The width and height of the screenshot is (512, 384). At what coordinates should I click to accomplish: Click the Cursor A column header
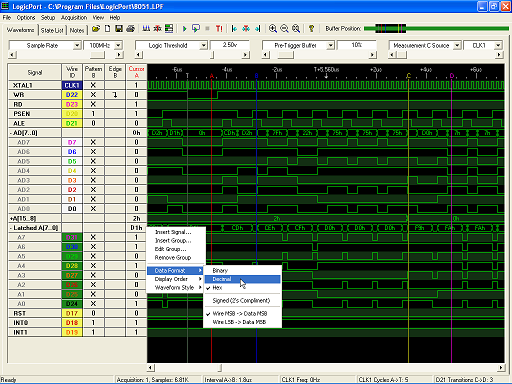136,72
